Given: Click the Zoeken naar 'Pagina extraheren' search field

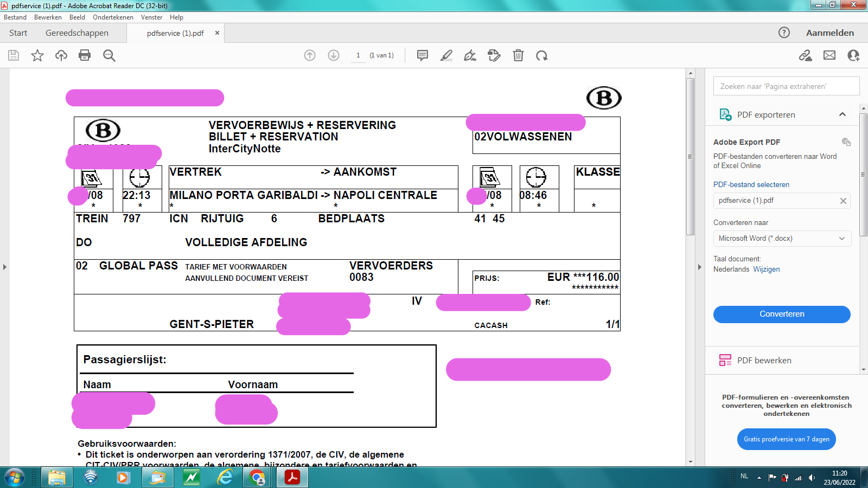Looking at the screenshot, I should (x=786, y=86).
